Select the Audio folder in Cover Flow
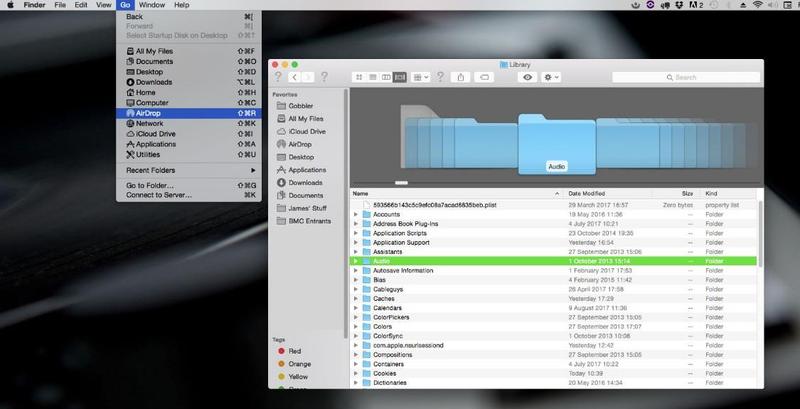The image size is (800, 409). click(558, 145)
